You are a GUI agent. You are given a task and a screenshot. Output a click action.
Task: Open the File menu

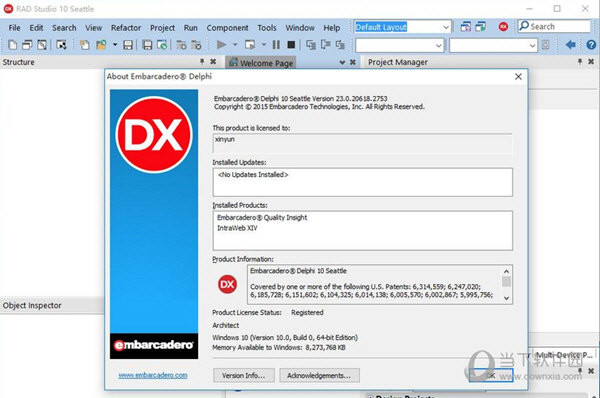[x=15, y=28]
